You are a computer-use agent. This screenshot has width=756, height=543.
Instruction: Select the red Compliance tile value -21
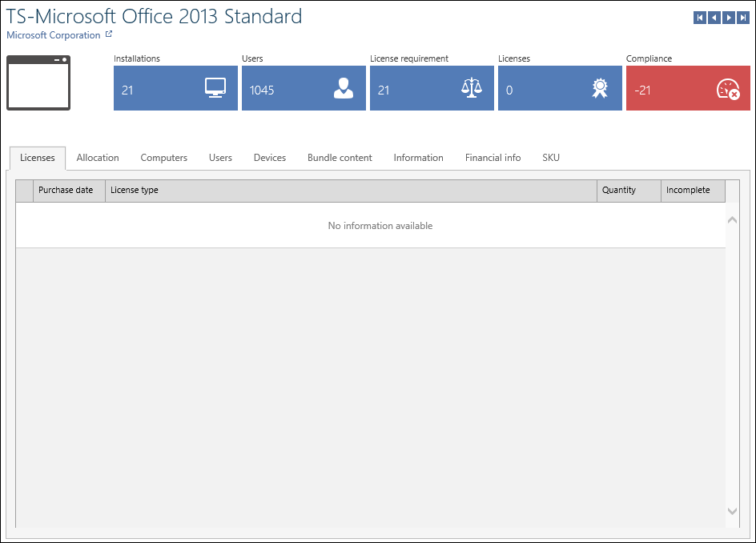(642, 90)
